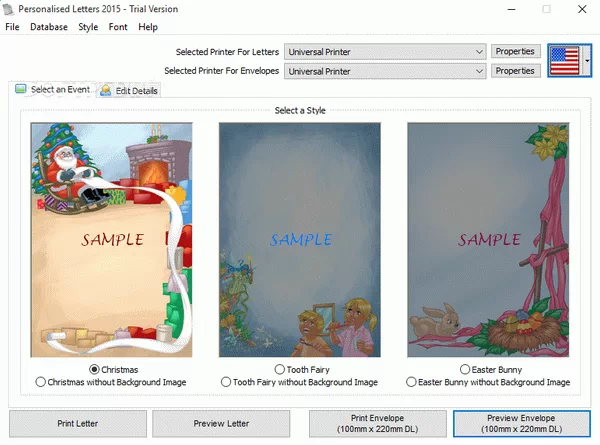Click the US flag language icon
The width and height of the screenshot is (600, 445).
coord(564,61)
